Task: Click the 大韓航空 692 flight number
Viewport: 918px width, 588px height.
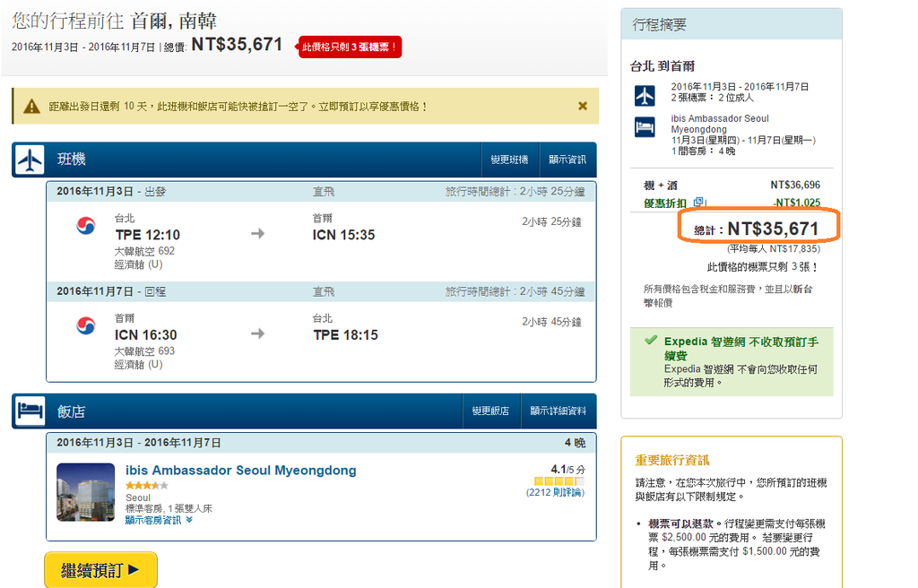Action: coord(144,251)
